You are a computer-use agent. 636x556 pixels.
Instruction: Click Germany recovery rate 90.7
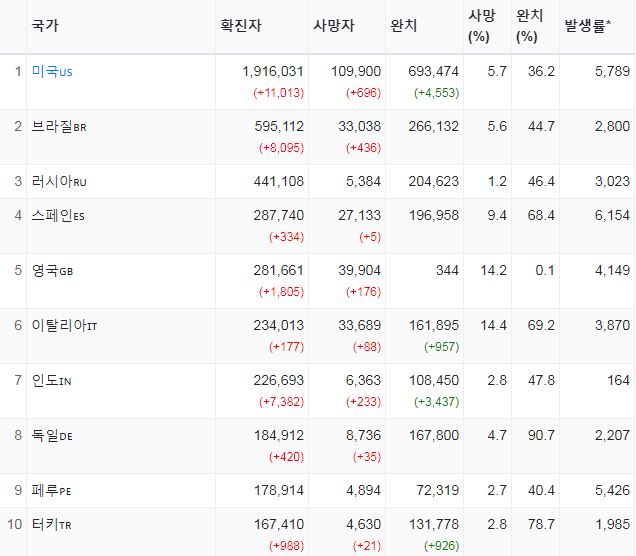click(540, 435)
